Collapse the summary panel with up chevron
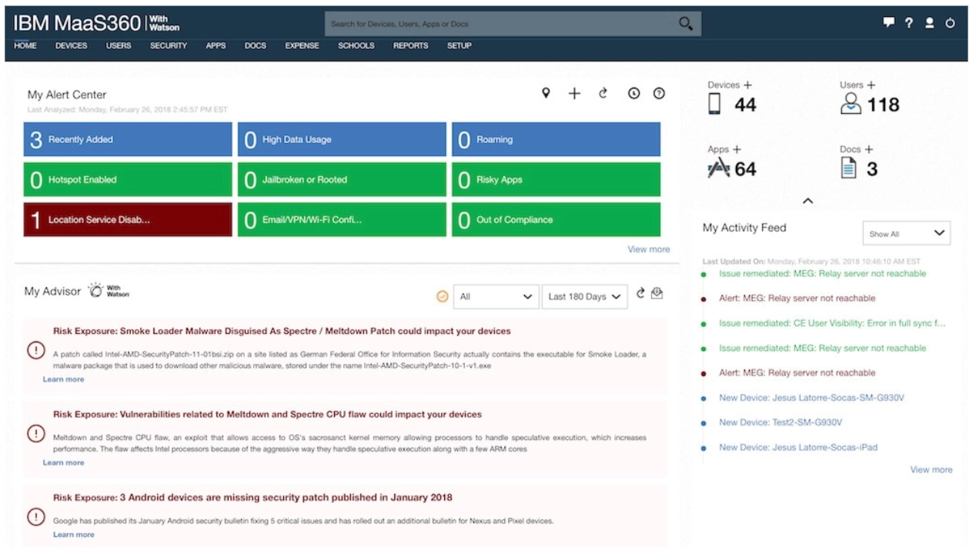Viewport: 976px width, 560px height. 807,201
